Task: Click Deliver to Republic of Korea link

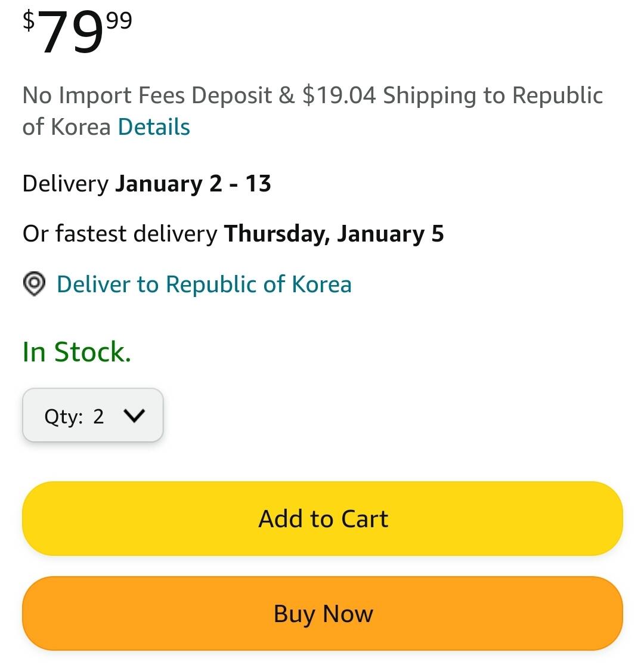Action: (x=204, y=284)
